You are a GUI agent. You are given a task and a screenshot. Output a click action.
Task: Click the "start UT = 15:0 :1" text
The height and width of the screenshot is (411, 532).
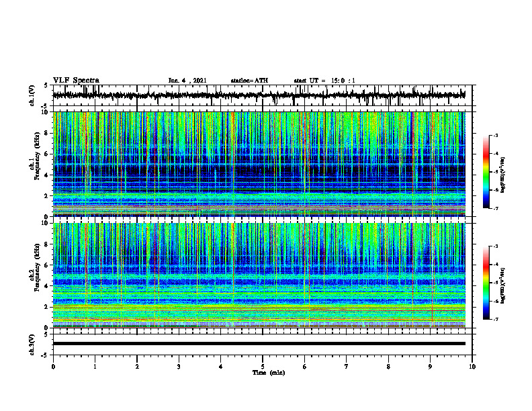pos(324,81)
